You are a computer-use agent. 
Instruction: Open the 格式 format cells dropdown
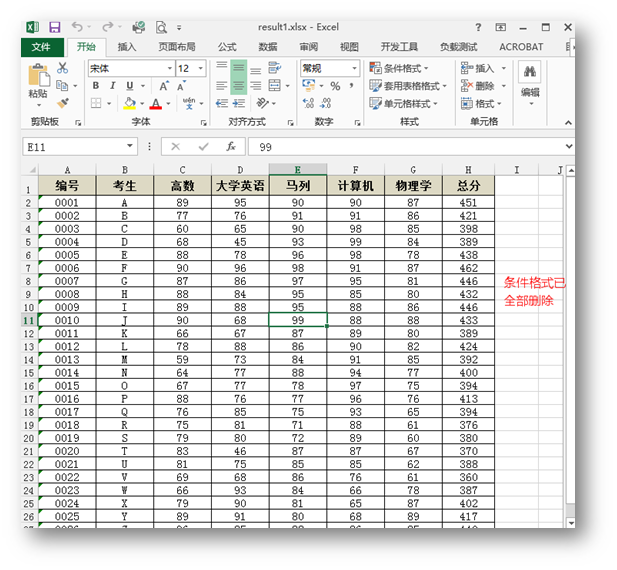(x=481, y=103)
